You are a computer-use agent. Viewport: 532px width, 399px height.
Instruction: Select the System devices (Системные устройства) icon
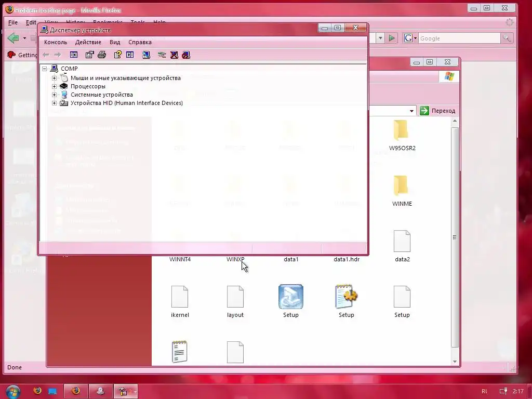[x=64, y=95]
